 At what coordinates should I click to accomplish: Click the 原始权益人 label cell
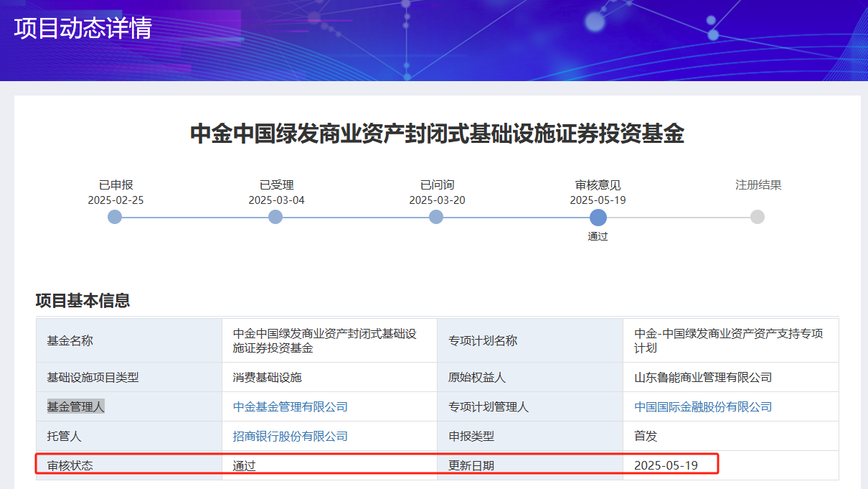(x=530, y=377)
